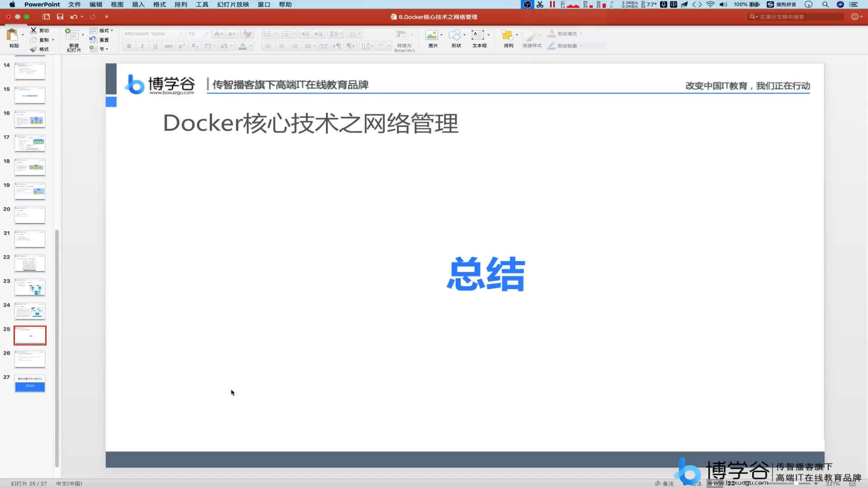
Task: Insert a picture with 图片 icon
Action: 432,35
